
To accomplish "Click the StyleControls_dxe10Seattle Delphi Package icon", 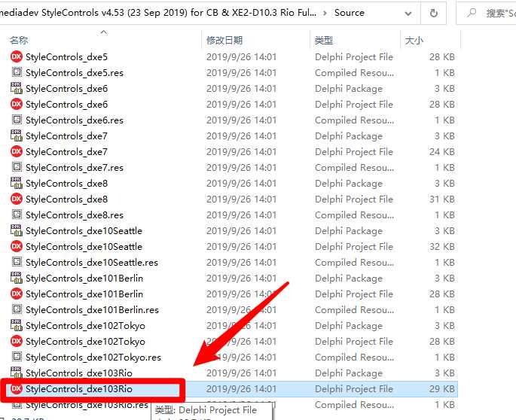I will click(x=17, y=230).
